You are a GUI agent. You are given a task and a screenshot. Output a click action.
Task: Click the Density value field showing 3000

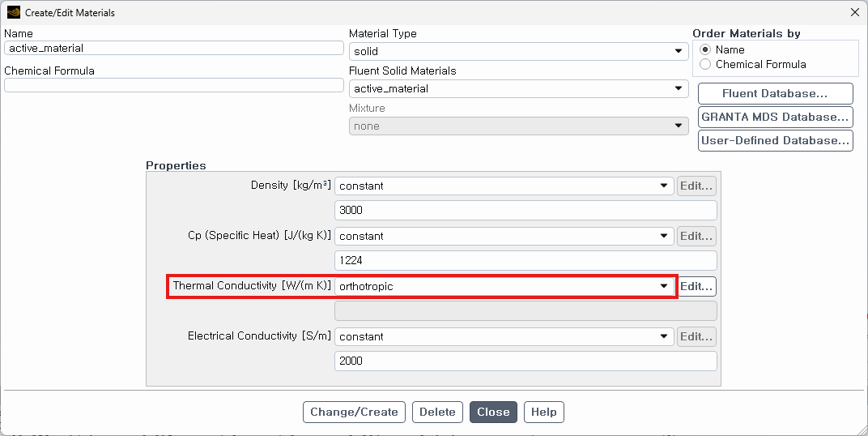pos(525,210)
